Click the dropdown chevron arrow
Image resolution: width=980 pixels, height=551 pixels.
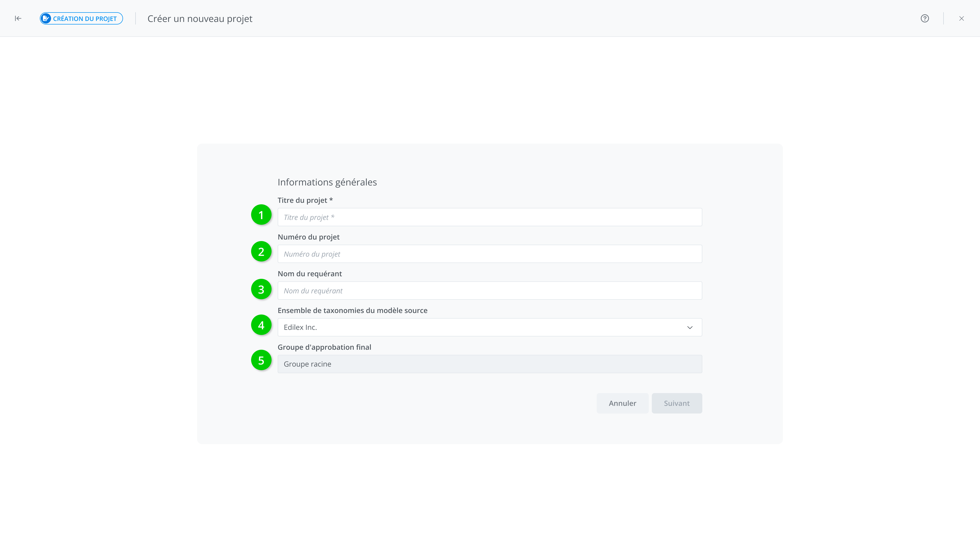(x=690, y=327)
